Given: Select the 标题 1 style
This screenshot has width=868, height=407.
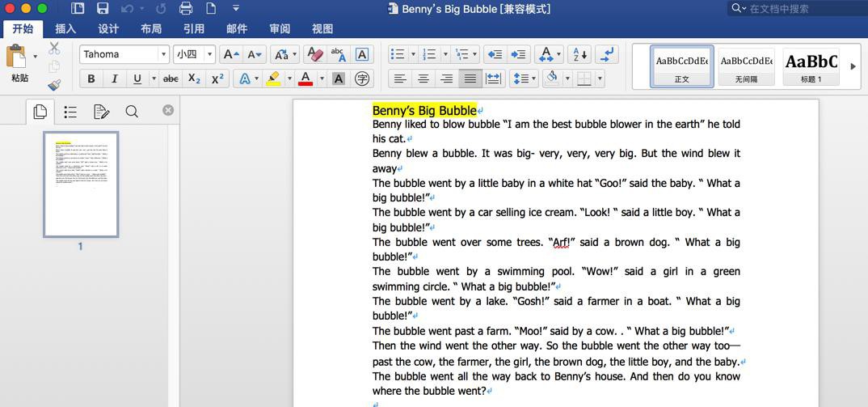Looking at the screenshot, I should point(811,66).
